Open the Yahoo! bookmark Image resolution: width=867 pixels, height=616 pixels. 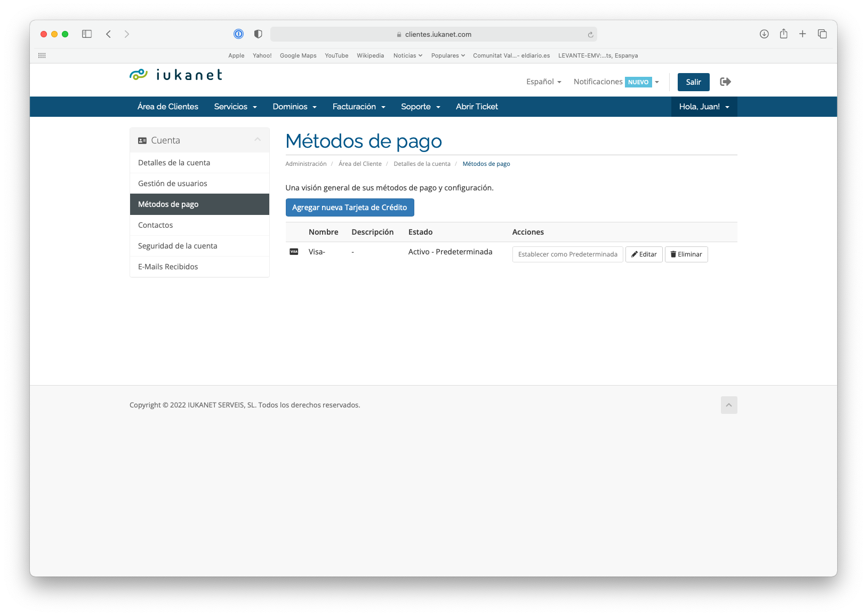262,55
